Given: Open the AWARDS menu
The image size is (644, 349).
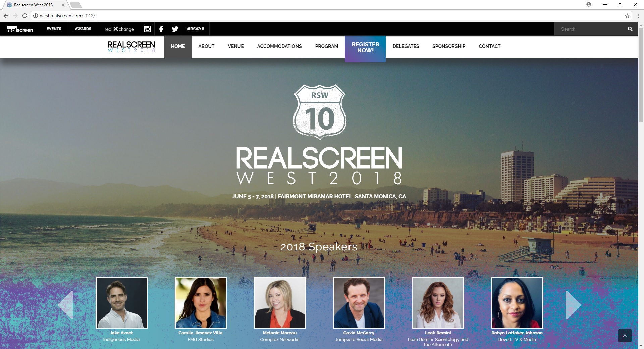Looking at the screenshot, I should coord(83,29).
